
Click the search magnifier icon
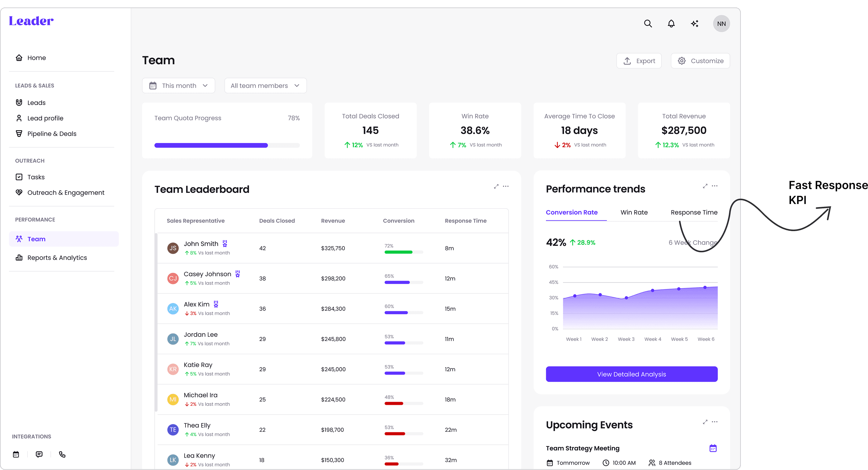coord(648,24)
